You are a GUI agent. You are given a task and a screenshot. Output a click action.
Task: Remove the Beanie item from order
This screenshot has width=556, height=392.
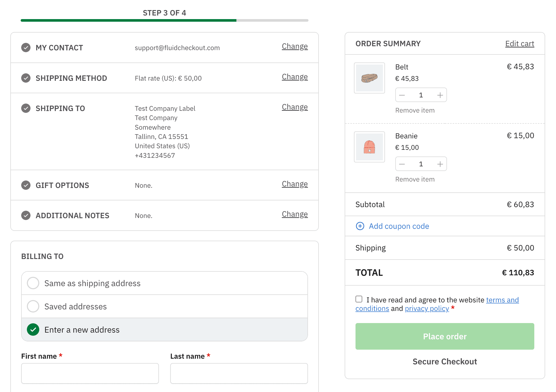415,179
